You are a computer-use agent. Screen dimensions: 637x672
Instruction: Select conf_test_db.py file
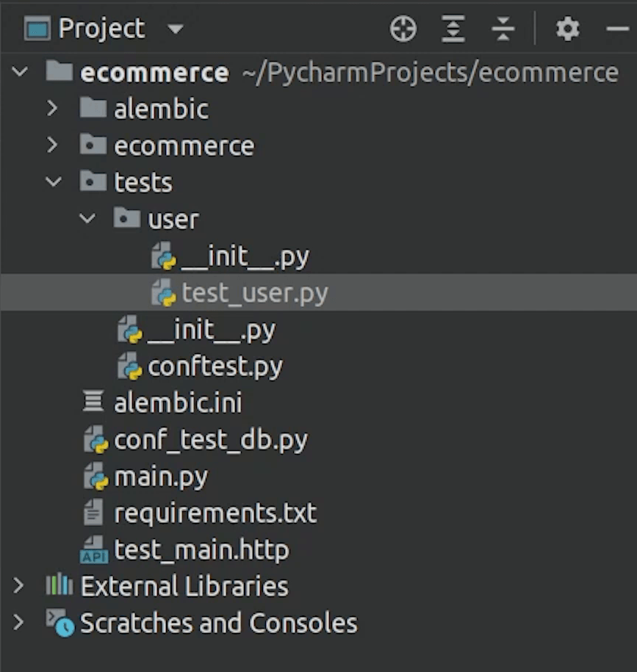pyautogui.click(x=210, y=440)
